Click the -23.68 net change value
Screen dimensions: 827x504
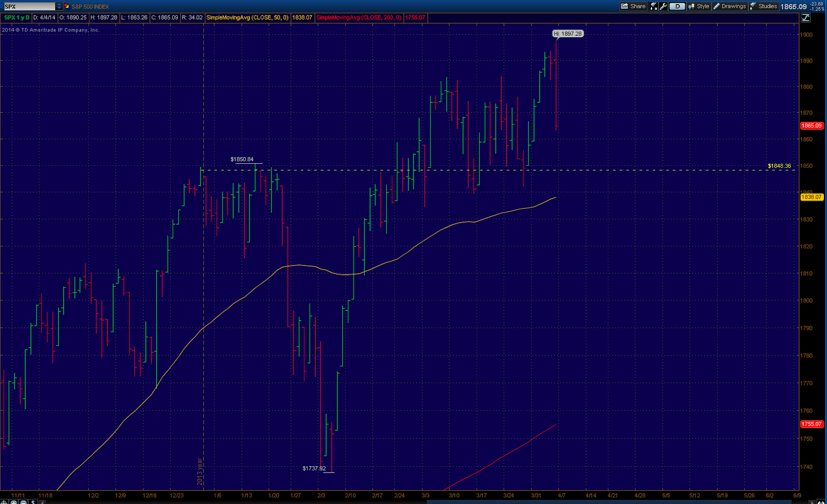tap(817, 4)
